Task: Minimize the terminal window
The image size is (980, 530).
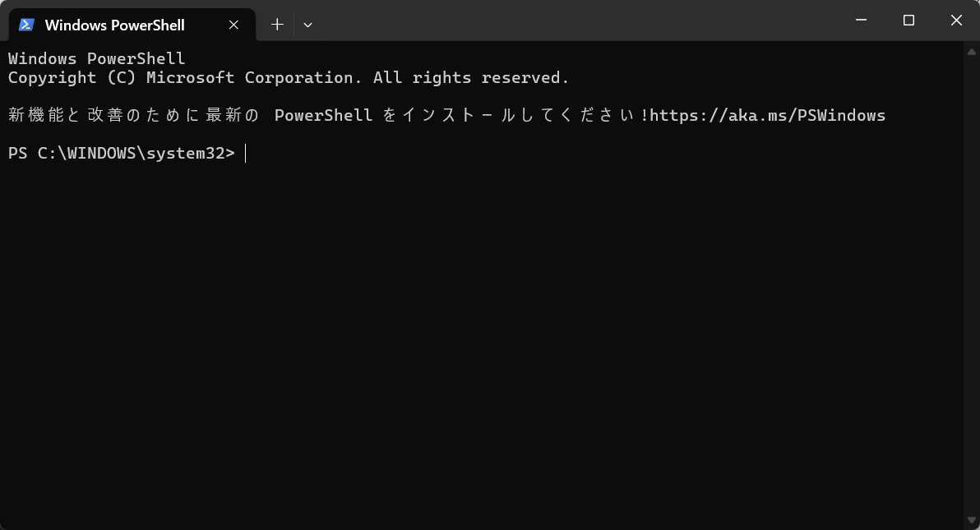Action: (x=861, y=21)
